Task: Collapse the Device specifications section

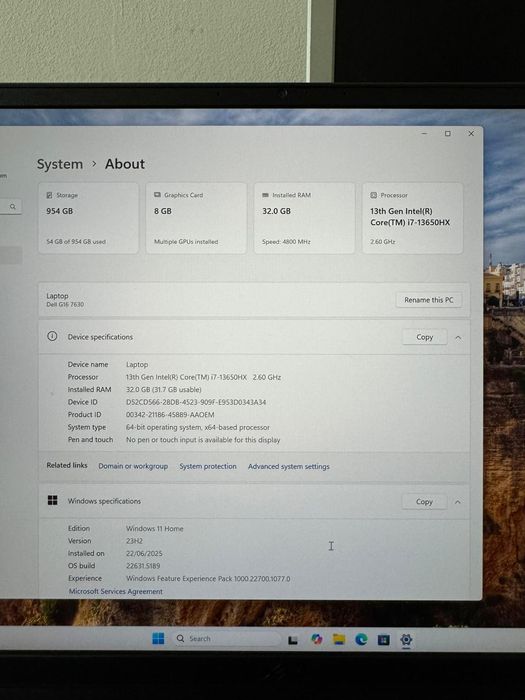Action: [x=458, y=338]
